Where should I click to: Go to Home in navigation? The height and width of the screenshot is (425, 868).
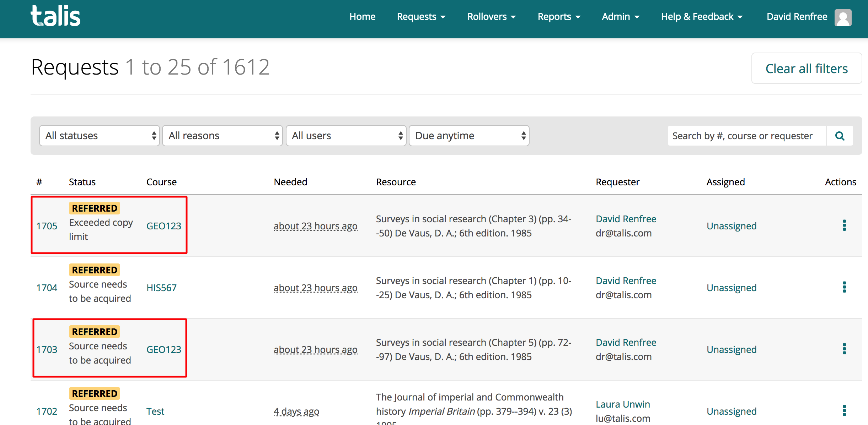pos(362,17)
